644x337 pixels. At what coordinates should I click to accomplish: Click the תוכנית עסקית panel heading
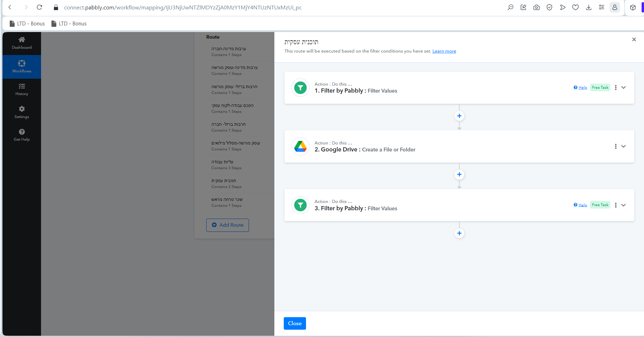tap(301, 42)
